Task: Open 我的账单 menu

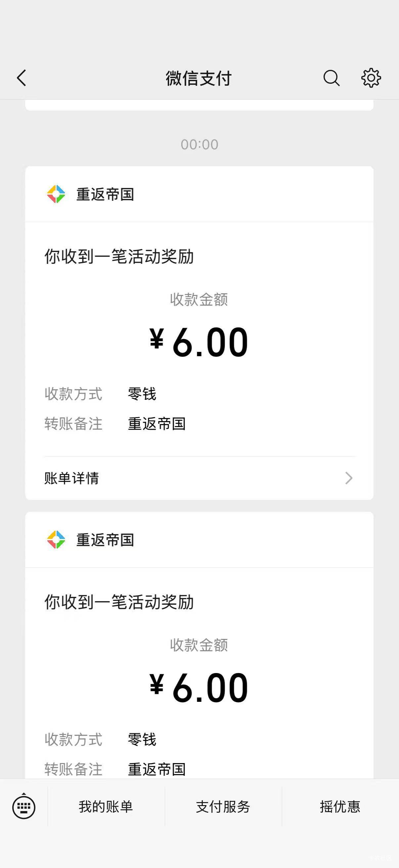Action: click(106, 807)
